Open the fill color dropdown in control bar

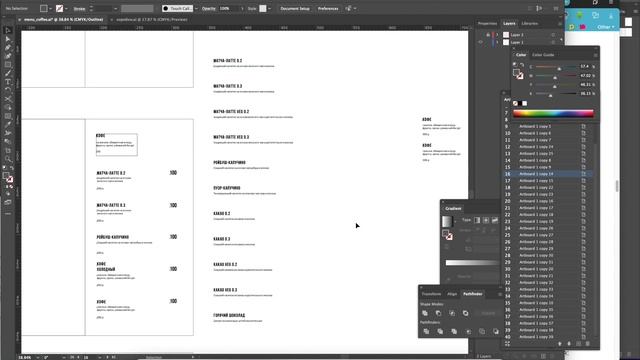click(50, 9)
